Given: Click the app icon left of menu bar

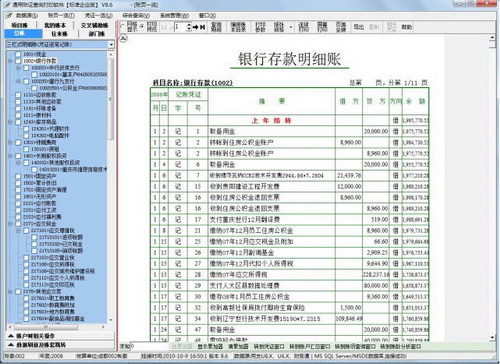Looking at the screenshot, I should click(9, 16).
